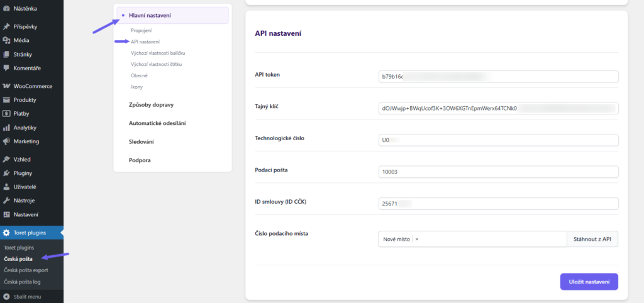Open the Česká pošta export link
The image size is (644, 303).
coord(26,270)
